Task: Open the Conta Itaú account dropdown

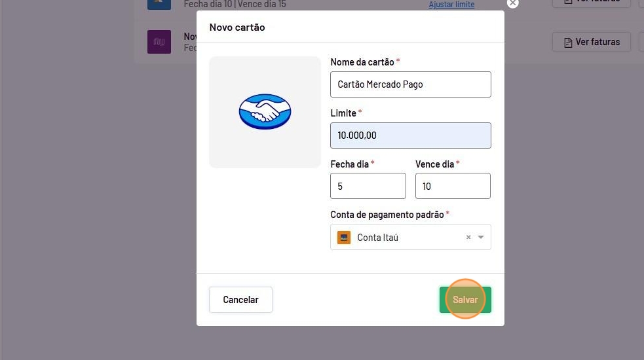Action: pos(400,238)
